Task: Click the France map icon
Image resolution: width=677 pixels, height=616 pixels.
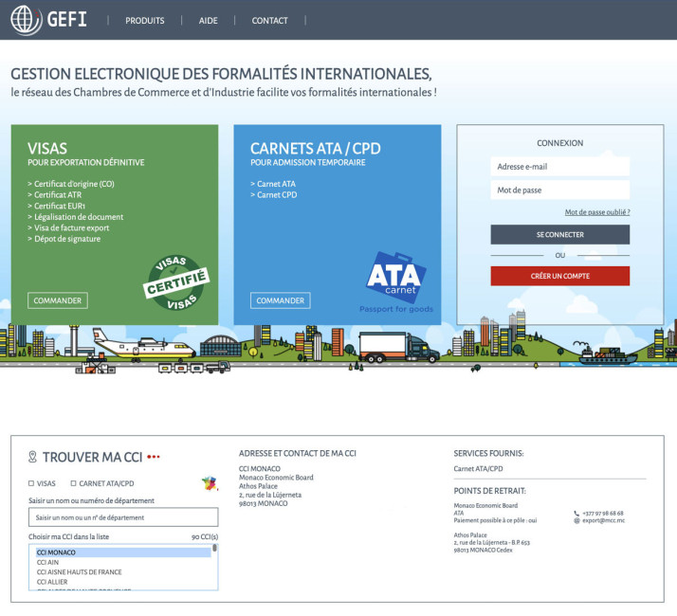Action: point(210,483)
